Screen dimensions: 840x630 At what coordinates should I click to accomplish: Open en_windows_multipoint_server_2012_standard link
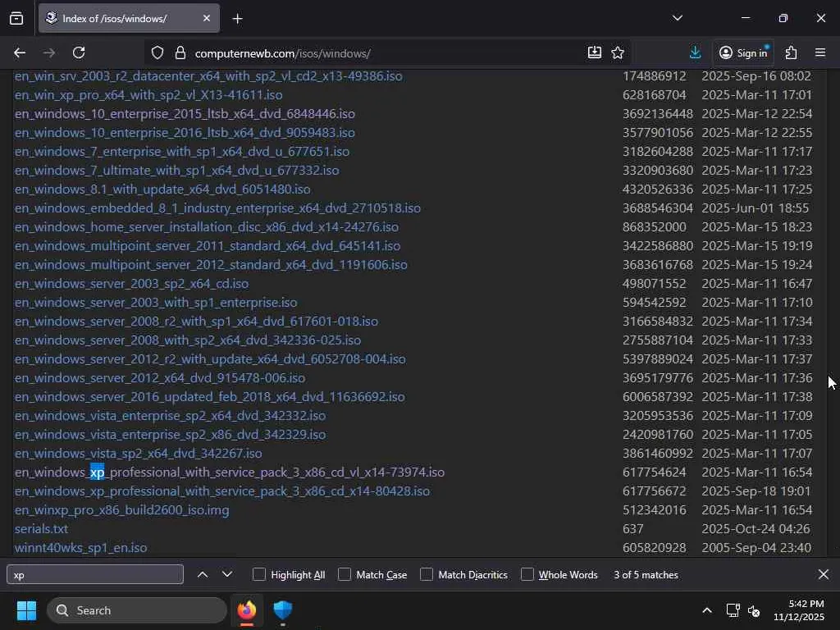[211, 265]
